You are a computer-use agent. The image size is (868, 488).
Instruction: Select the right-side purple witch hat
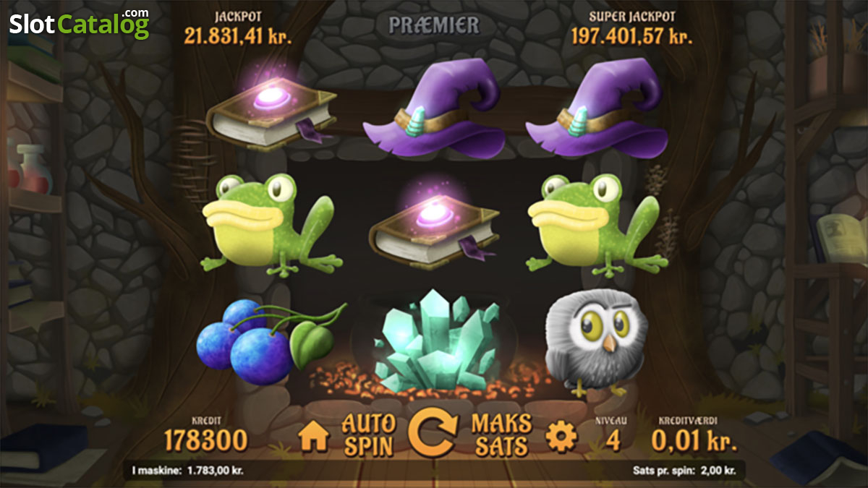(x=597, y=108)
